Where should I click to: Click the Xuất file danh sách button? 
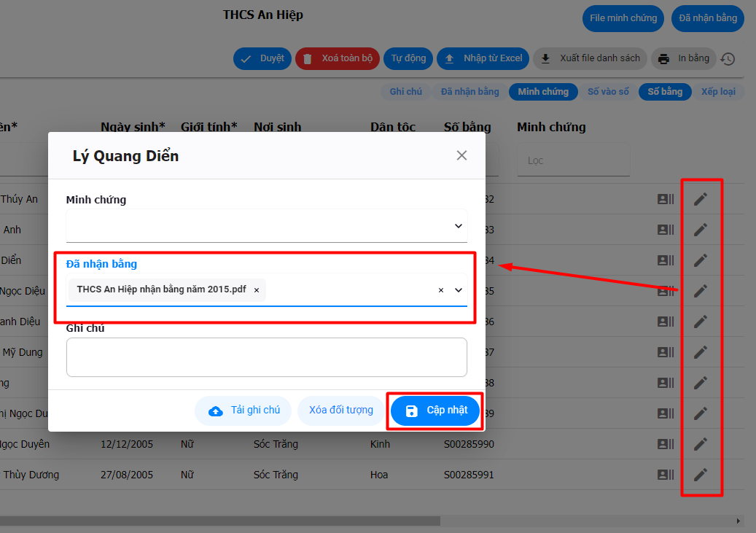tap(590, 58)
